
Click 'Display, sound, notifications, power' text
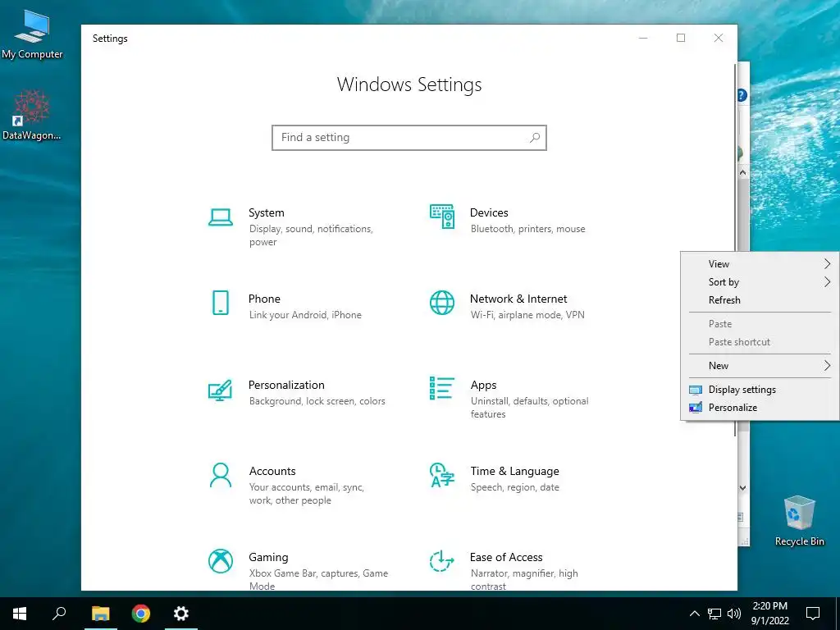tap(311, 235)
